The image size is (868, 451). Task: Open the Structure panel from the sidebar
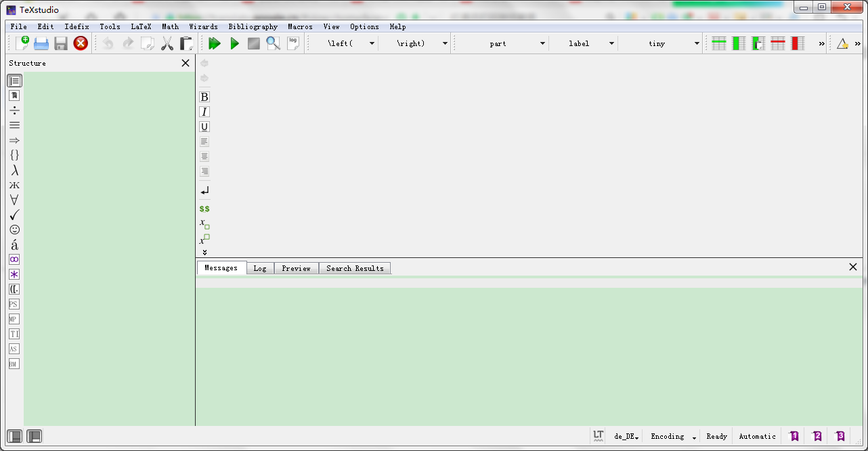[14, 80]
